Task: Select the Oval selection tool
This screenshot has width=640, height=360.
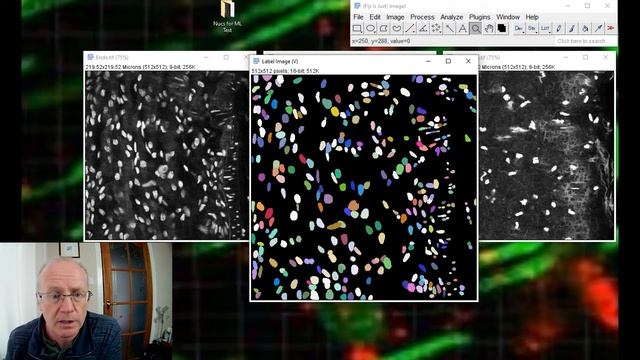Action: (370, 28)
